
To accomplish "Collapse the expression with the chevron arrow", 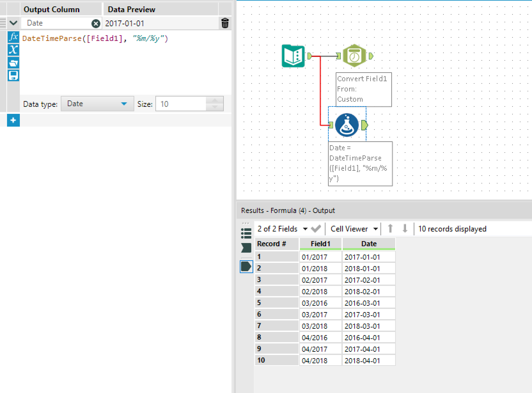I will pyautogui.click(x=13, y=23).
